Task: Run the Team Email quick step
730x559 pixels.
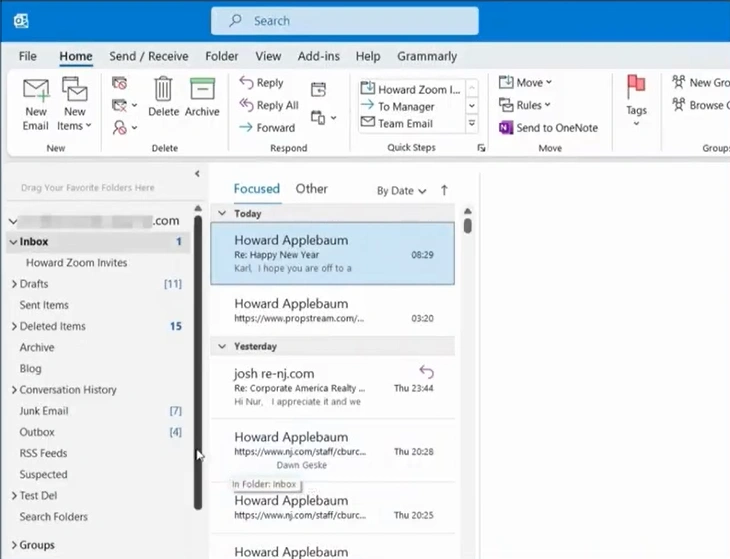Action: 411,123
